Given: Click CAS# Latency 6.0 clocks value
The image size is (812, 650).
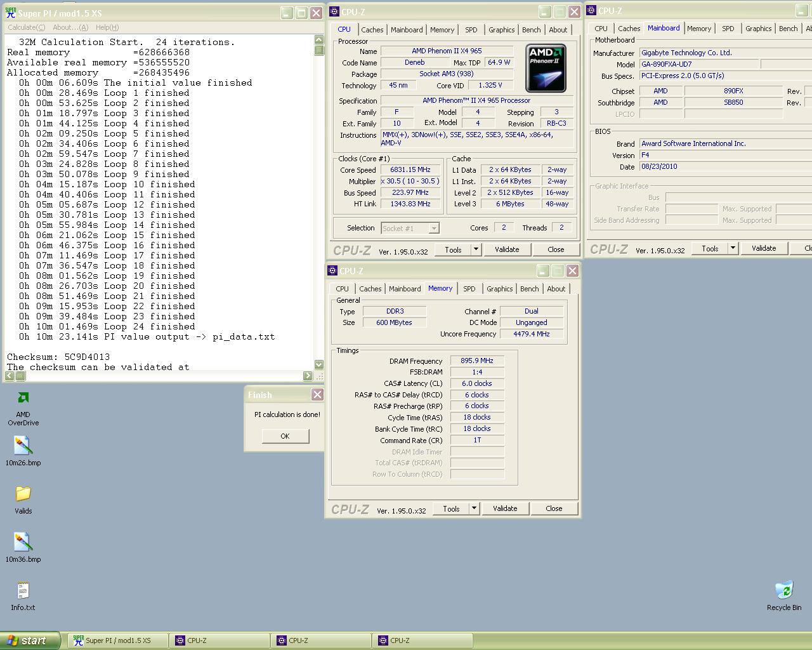Looking at the screenshot, I should click(x=477, y=383).
